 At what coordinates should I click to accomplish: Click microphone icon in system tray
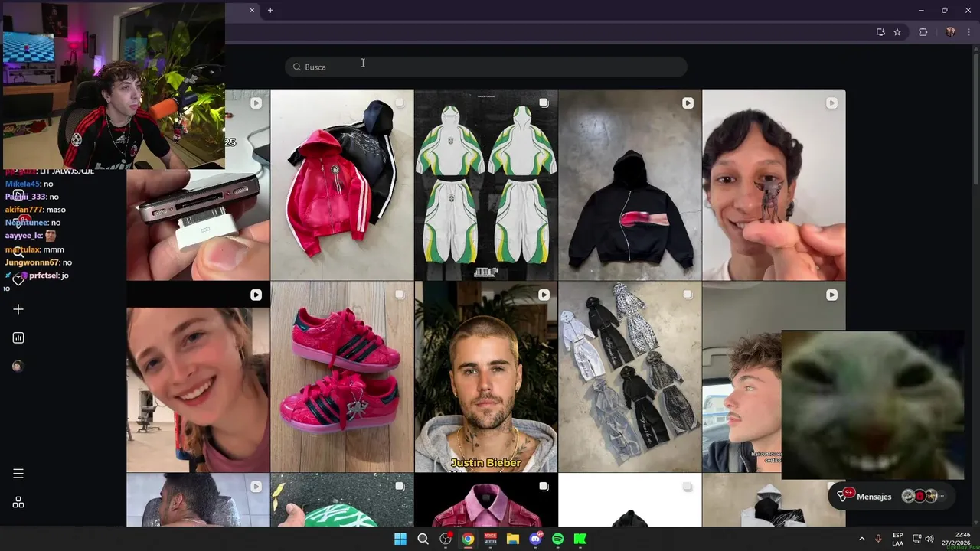(x=878, y=539)
